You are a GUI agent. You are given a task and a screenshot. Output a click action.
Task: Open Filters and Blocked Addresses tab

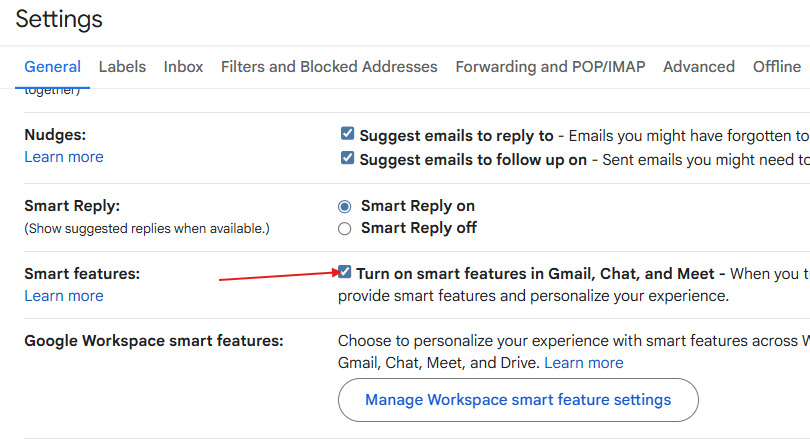(x=329, y=67)
